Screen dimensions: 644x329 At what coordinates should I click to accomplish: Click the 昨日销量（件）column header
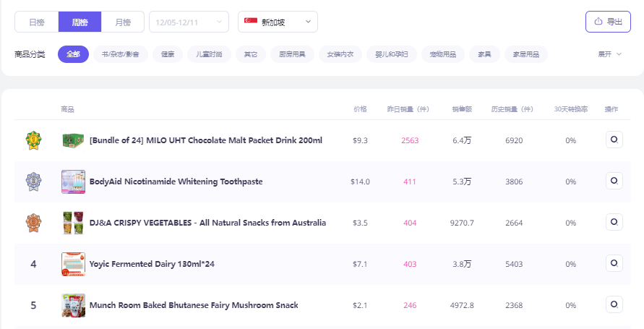click(x=408, y=109)
